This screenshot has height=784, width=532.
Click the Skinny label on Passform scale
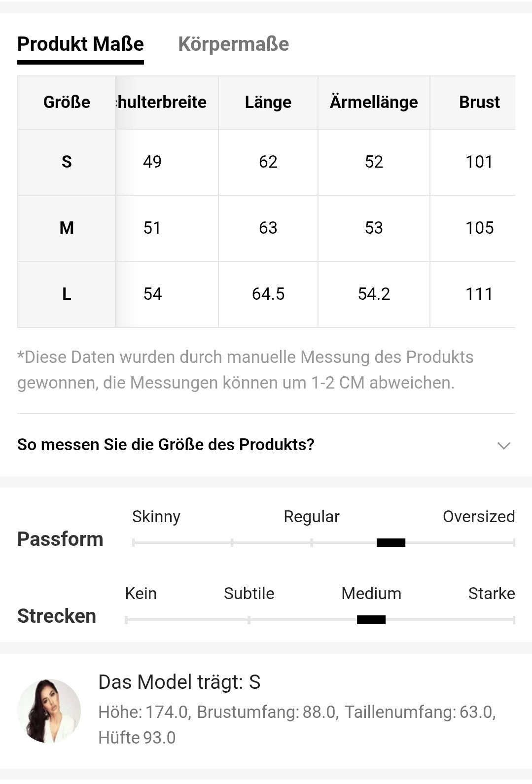click(156, 516)
